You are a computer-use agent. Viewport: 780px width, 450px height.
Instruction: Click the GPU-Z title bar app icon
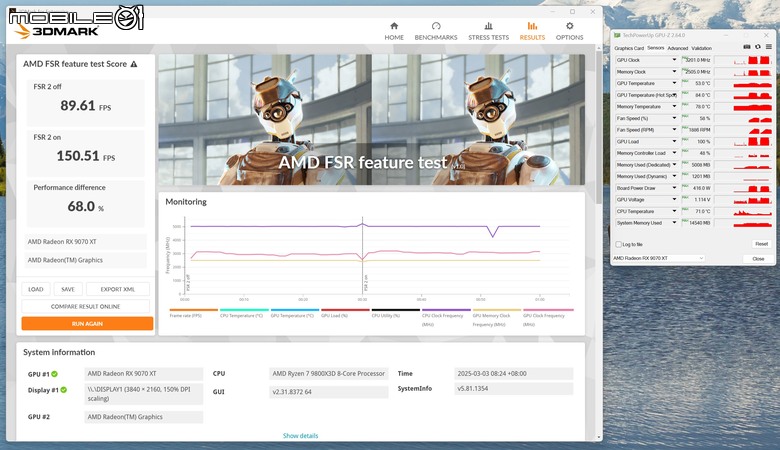click(617, 35)
